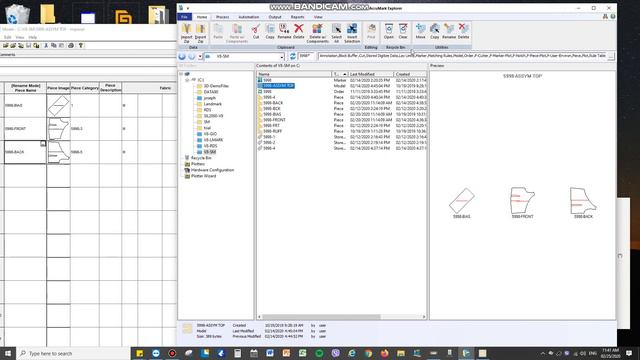The width and height of the screenshot is (640, 360).
Task: Open the File tab in AccuMark Explorer
Action: pyautogui.click(x=184, y=17)
